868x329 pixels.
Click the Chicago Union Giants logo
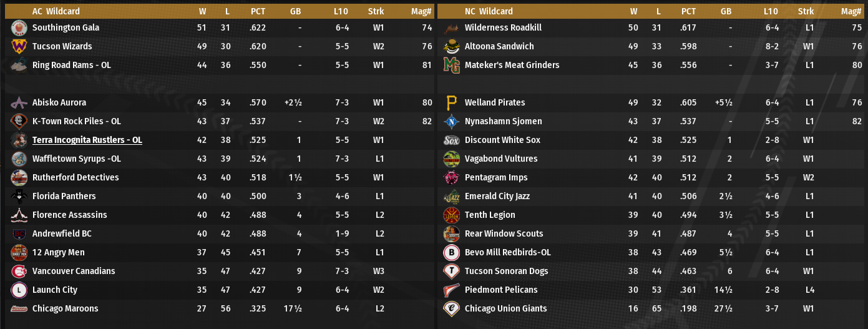click(451, 308)
